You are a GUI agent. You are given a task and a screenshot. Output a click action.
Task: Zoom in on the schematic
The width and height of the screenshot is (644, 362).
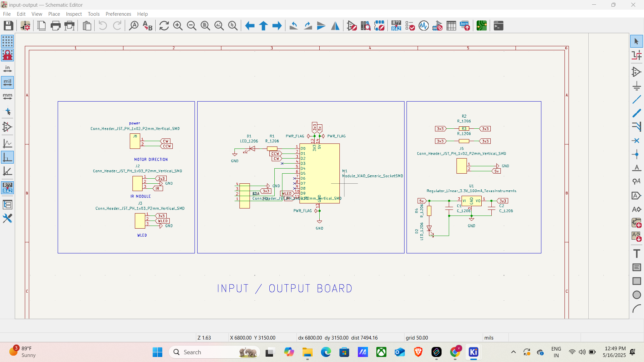point(178,26)
